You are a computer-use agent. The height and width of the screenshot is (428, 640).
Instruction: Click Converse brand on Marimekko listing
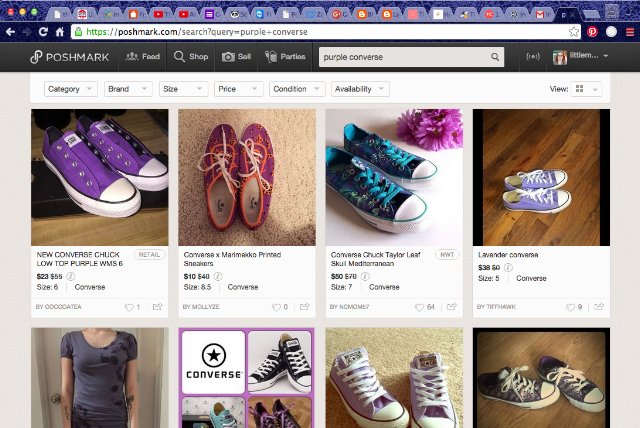click(x=243, y=287)
